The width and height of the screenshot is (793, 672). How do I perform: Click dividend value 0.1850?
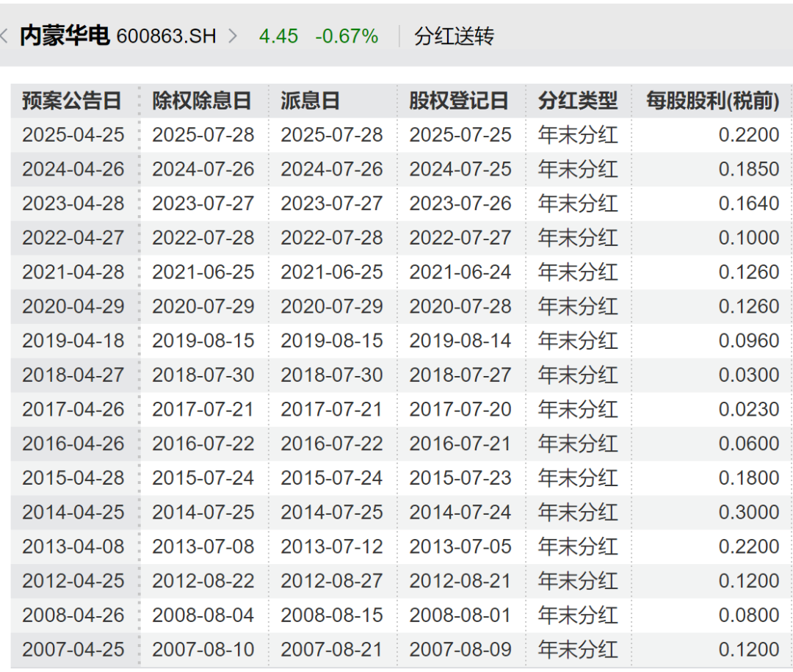tap(749, 170)
